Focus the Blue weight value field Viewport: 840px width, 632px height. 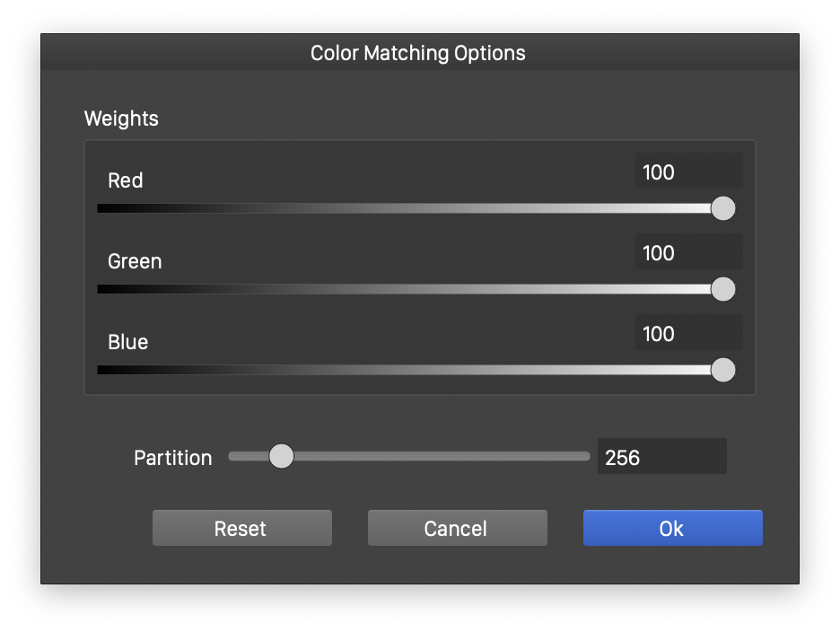pos(688,333)
